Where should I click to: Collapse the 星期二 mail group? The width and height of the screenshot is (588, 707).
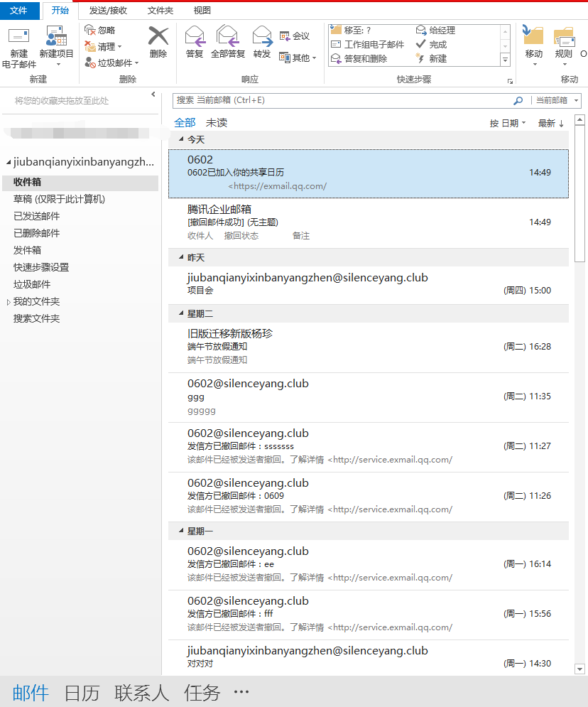pos(181,313)
